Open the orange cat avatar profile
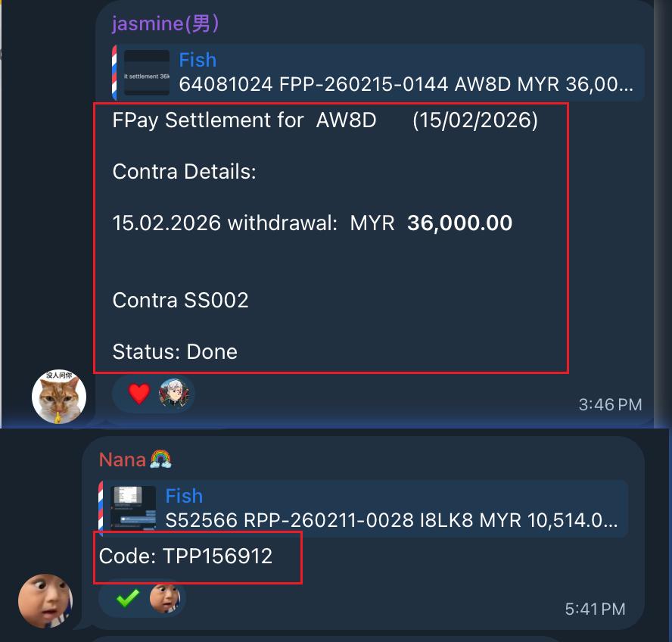 click(x=59, y=397)
